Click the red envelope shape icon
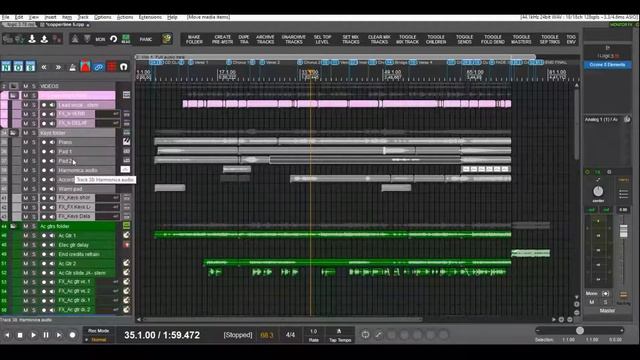The image size is (640, 360). click(x=85, y=67)
